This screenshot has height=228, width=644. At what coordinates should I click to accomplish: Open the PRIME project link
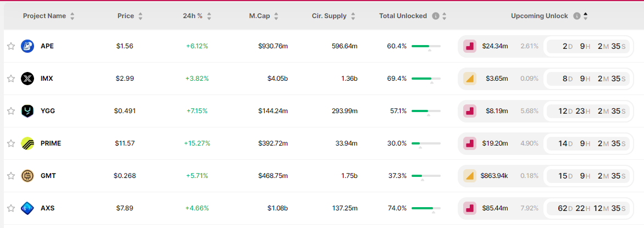[x=51, y=143]
